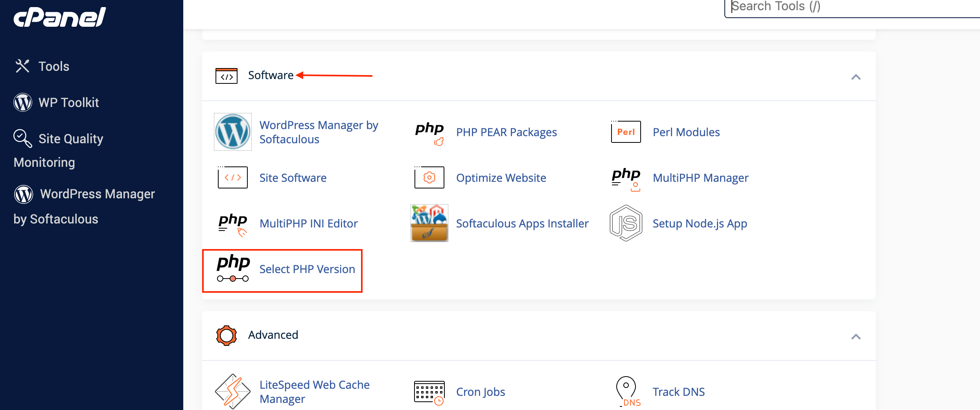This screenshot has width=980, height=410.
Task: Open LiteSpeed Web Cache Manager link
Action: (x=315, y=392)
